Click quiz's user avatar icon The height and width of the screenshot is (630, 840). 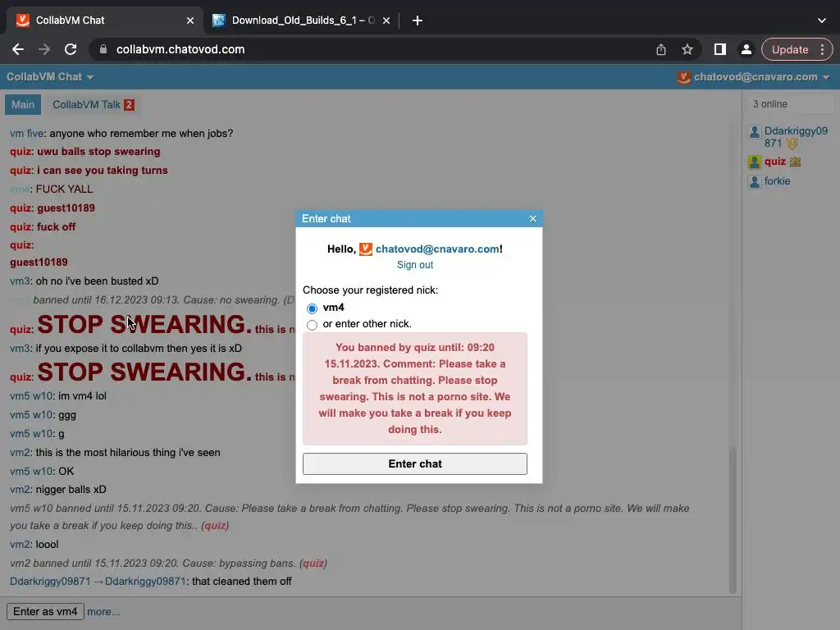coord(755,162)
